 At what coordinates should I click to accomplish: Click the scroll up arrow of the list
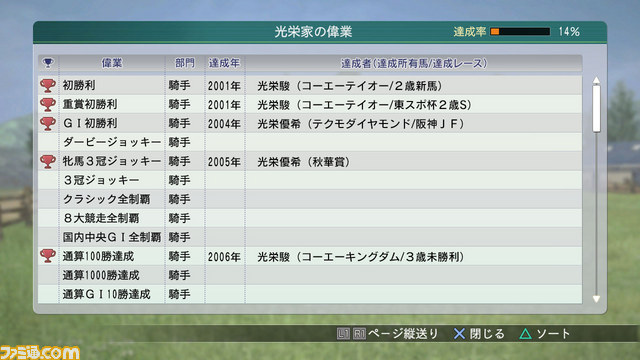coord(596,80)
